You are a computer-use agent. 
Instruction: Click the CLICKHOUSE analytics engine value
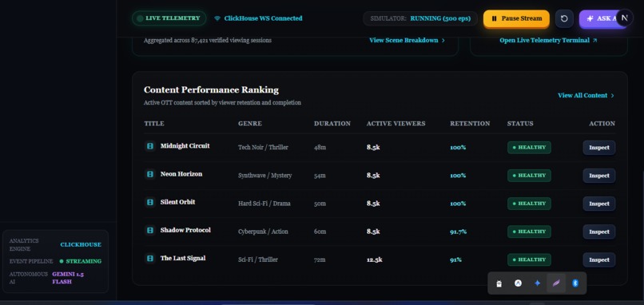click(81, 244)
